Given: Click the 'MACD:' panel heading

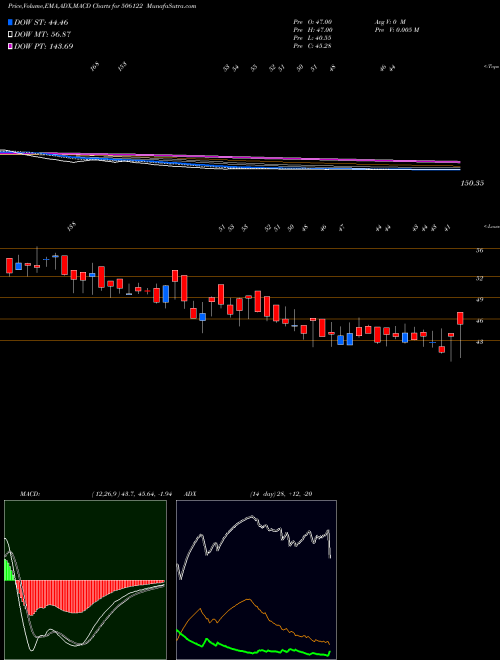Looking at the screenshot, I should tap(30, 494).
